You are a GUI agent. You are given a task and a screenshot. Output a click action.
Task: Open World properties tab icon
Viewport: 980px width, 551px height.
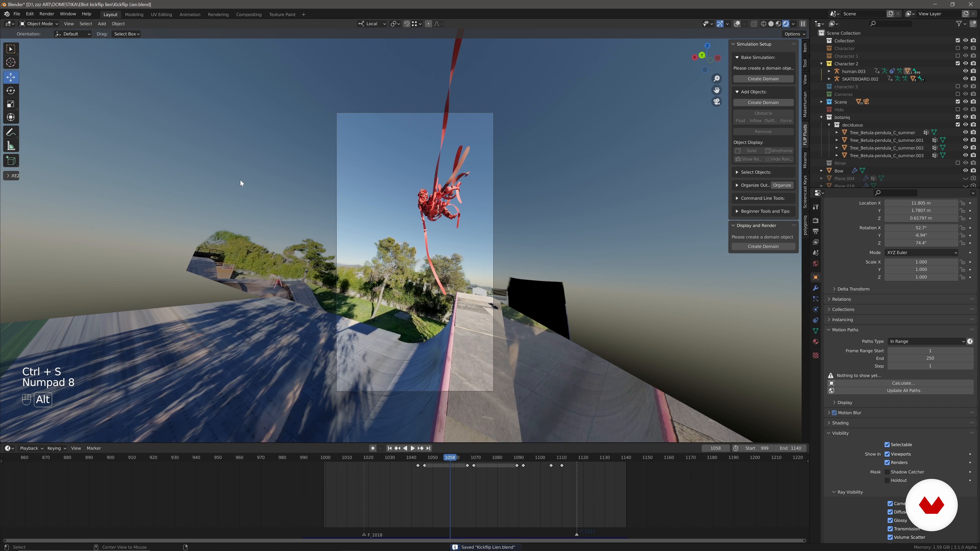coord(815,264)
